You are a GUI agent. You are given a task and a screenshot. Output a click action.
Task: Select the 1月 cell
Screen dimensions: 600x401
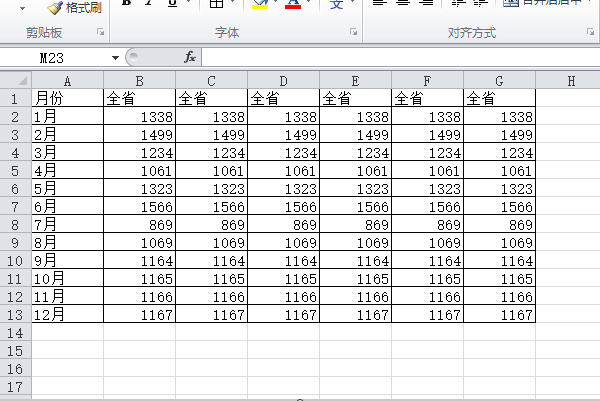tap(67, 116)
